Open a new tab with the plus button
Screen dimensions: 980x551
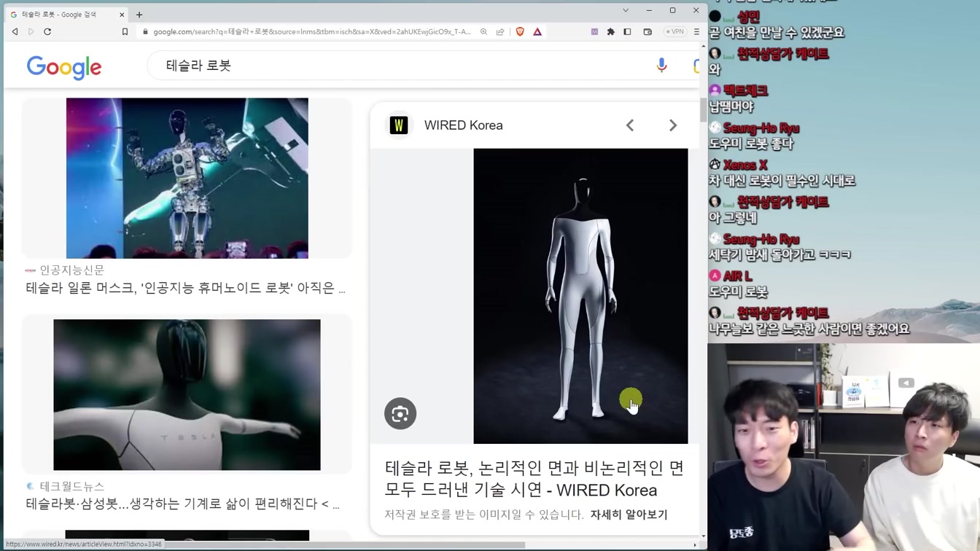(139, 15)
